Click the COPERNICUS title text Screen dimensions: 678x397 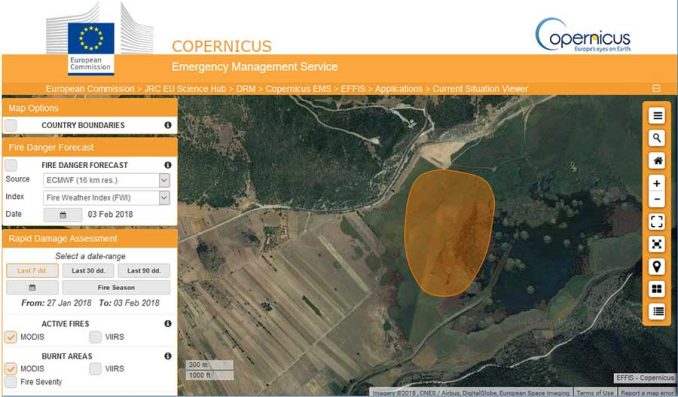222,46
